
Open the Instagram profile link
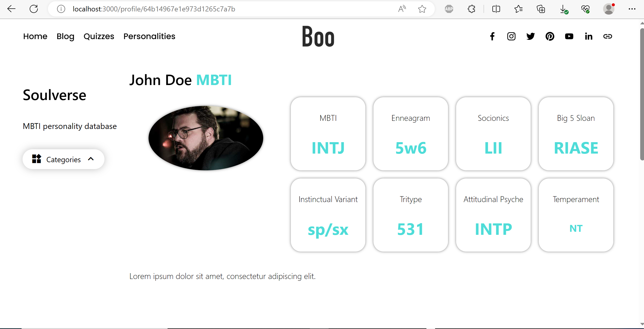click(x=511, y=37)
